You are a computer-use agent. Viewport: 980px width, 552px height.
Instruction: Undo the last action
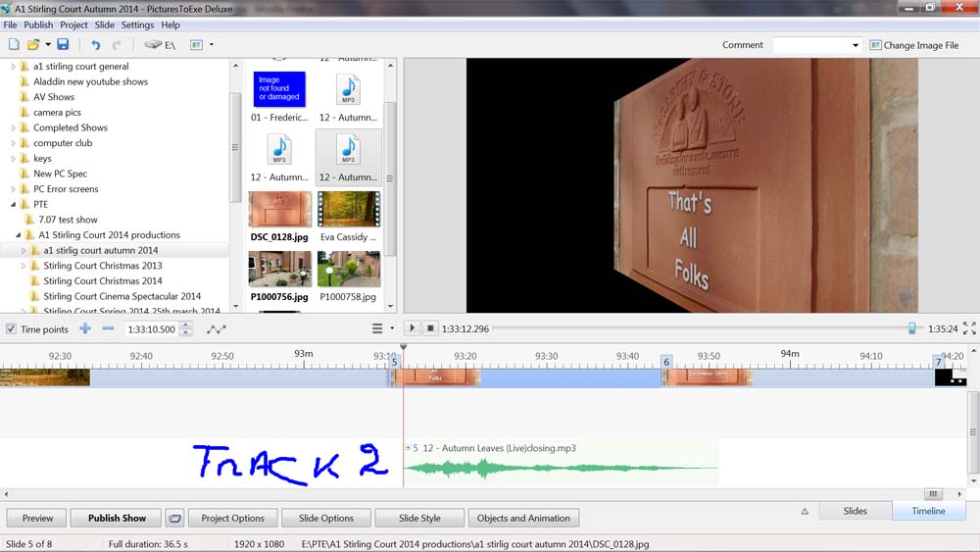(95, 45)
